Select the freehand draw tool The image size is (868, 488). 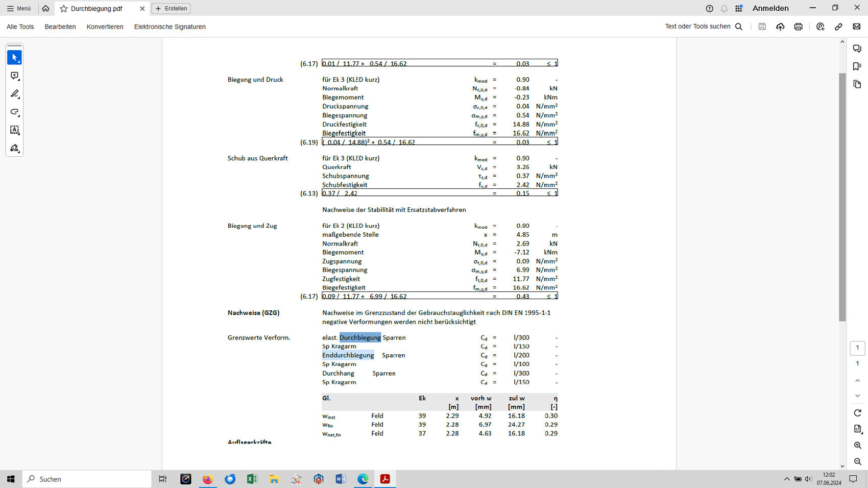(x=14, y=112)
